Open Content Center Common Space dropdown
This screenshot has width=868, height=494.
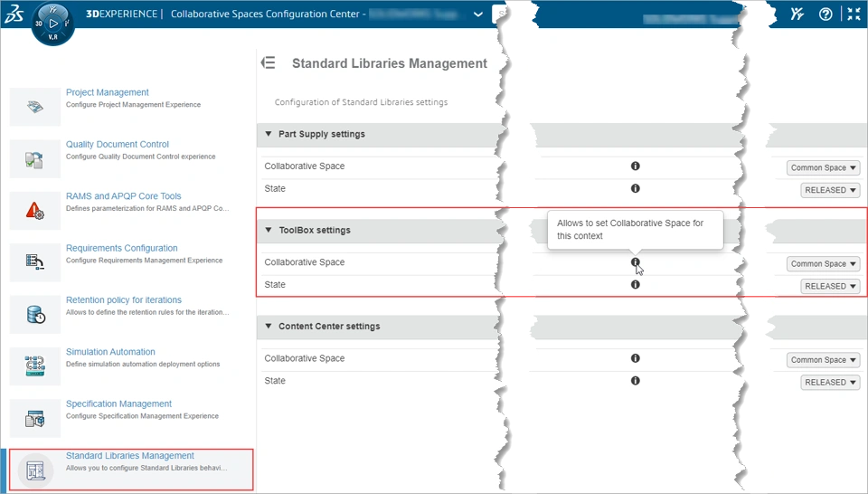coord(823,360)
